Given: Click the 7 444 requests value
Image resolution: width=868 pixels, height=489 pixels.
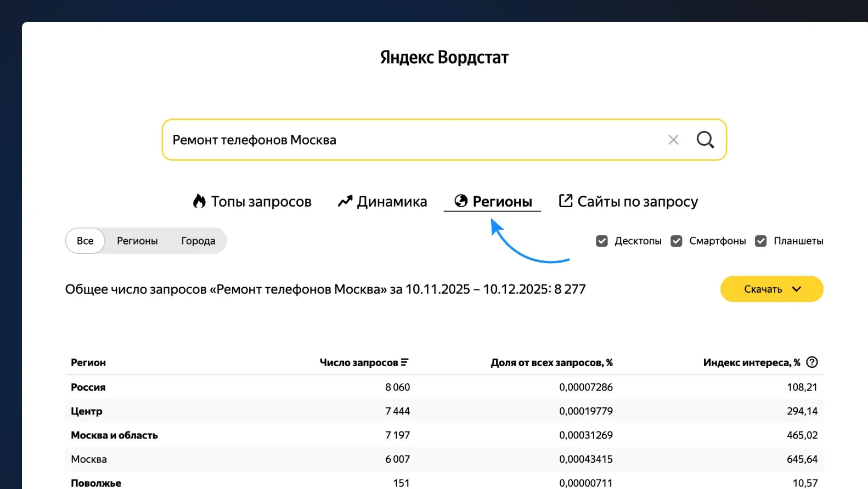Looking at the screenshot, I should (397, 411).
